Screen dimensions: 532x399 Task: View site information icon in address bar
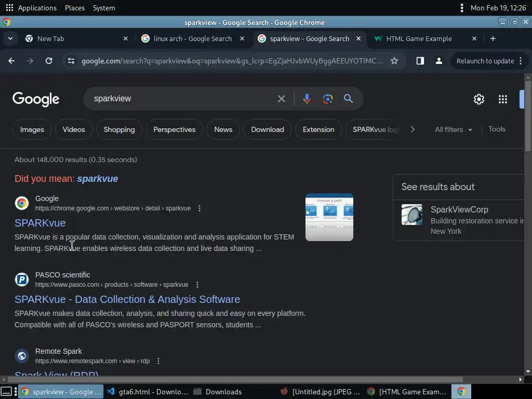[71, 61]
